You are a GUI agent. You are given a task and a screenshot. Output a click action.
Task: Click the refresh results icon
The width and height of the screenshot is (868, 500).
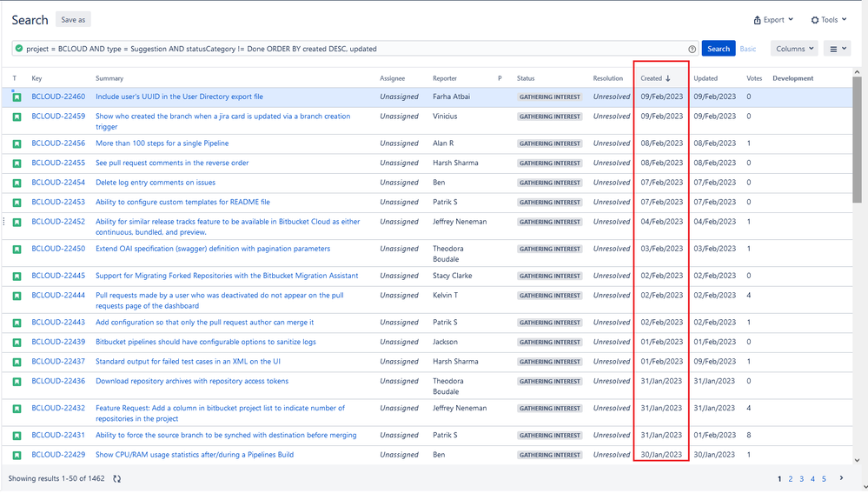pos(116,478)
